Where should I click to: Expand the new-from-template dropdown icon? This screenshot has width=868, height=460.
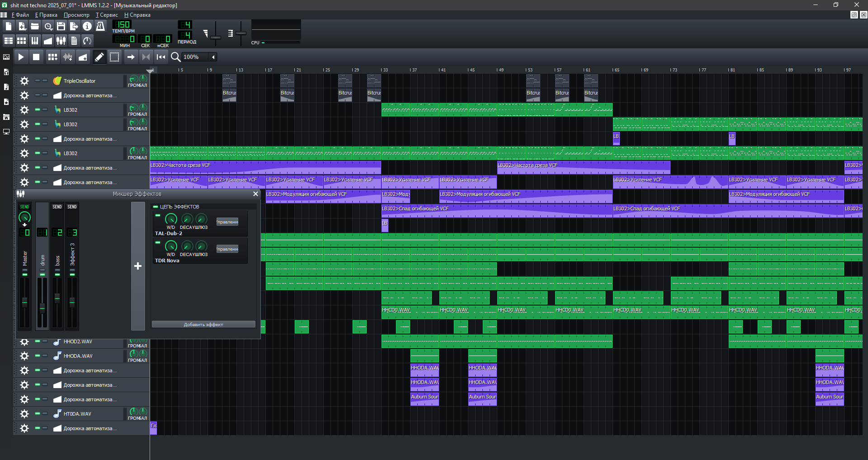pyautogui.click(x=22, y=26)
